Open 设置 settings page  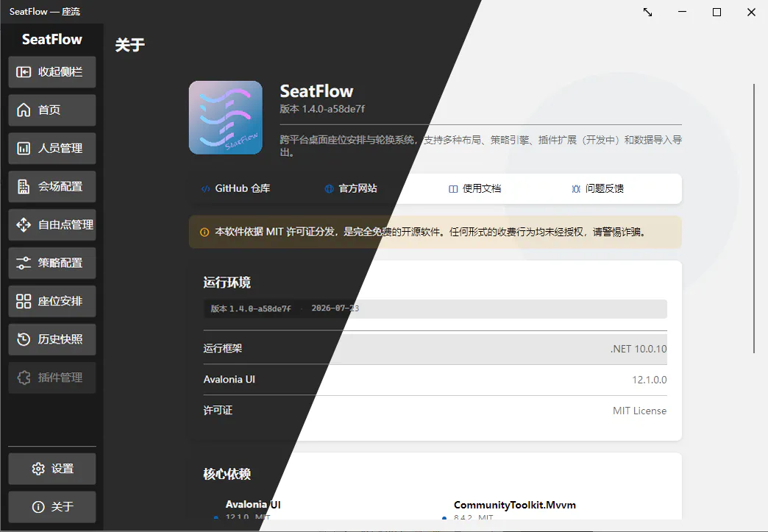tap(52, 469)
